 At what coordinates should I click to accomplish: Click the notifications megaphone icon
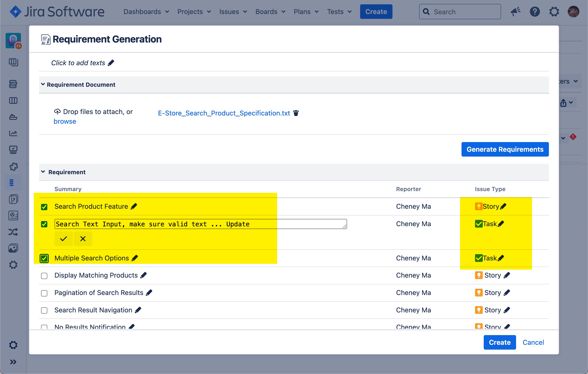coord(515,12)
